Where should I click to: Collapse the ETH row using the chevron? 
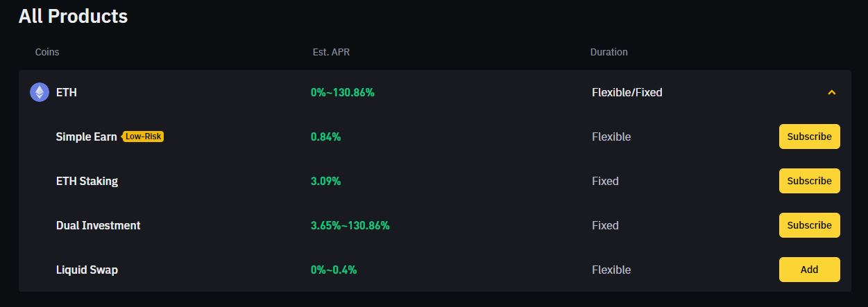coord(832,92)
